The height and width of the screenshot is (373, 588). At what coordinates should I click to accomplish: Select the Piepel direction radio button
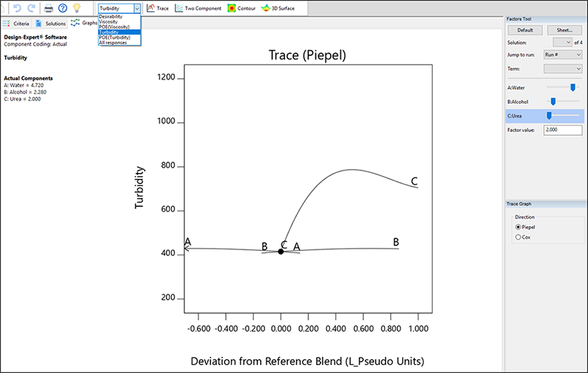(519, 227)
